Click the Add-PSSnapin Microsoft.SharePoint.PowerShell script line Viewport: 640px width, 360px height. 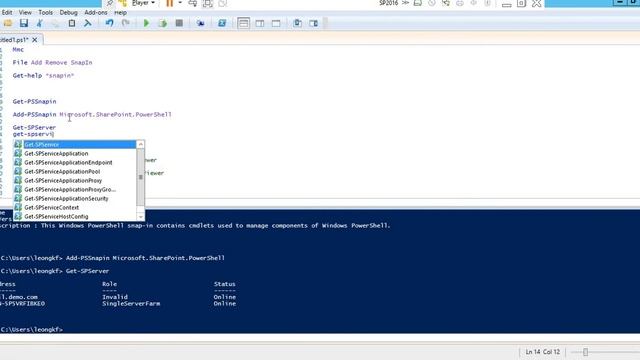(92, 115)
